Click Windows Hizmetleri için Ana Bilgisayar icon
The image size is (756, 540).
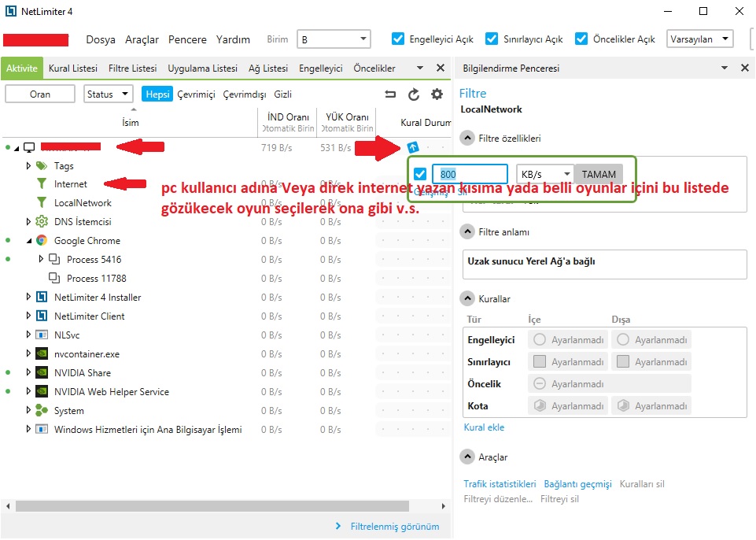coord(42,430)
